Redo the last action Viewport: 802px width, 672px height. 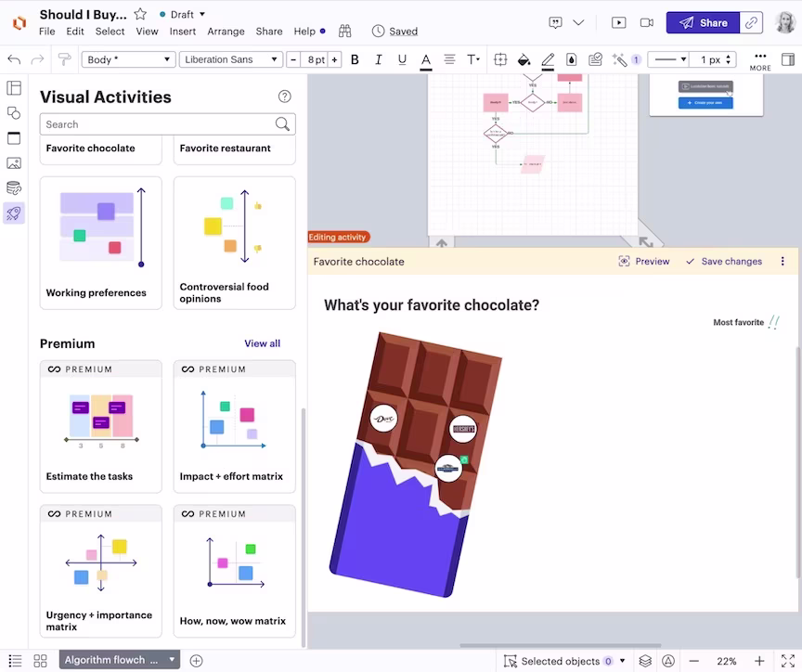pyautogui.click(x=37, y=59)
